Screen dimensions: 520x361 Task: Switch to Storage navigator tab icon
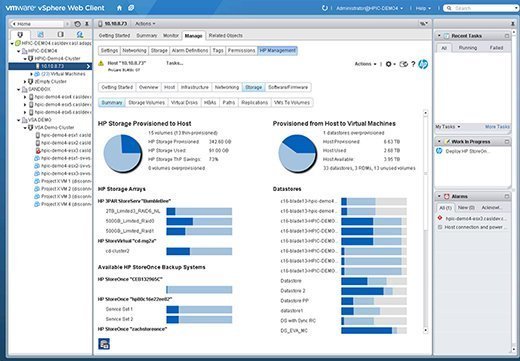[x=60, y=34]
